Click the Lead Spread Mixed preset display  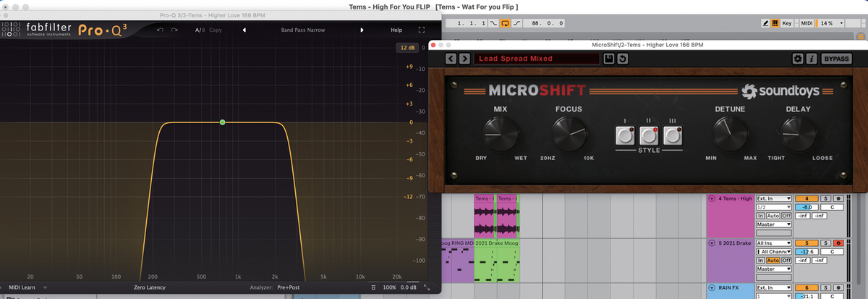pos(537,59)
